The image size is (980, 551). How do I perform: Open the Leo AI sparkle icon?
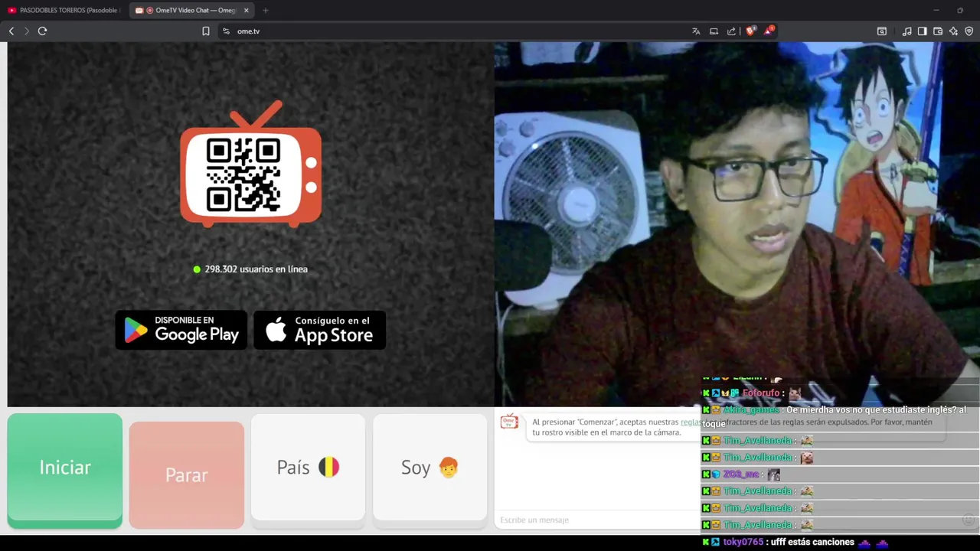pos(953,31)
